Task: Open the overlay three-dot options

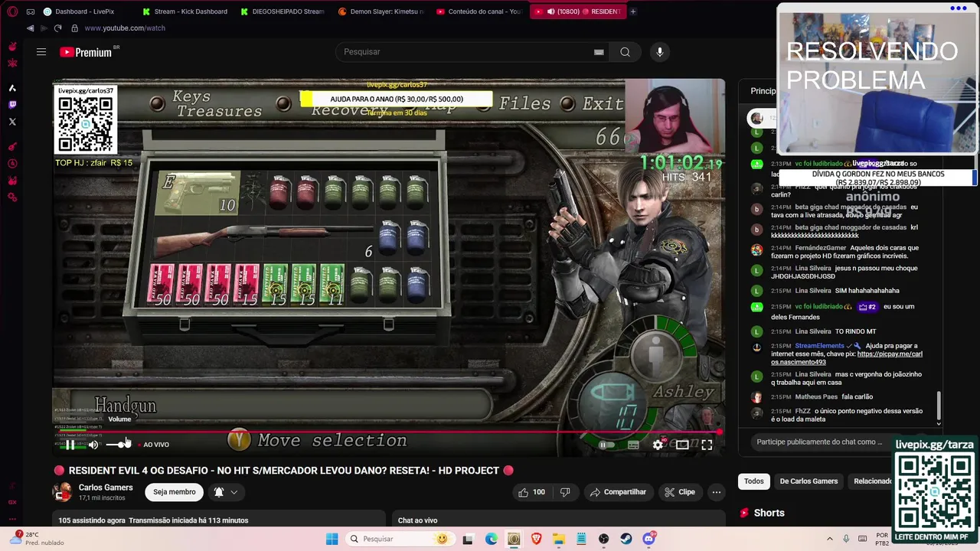Action: pyautogui.click(x=958, y=8)
